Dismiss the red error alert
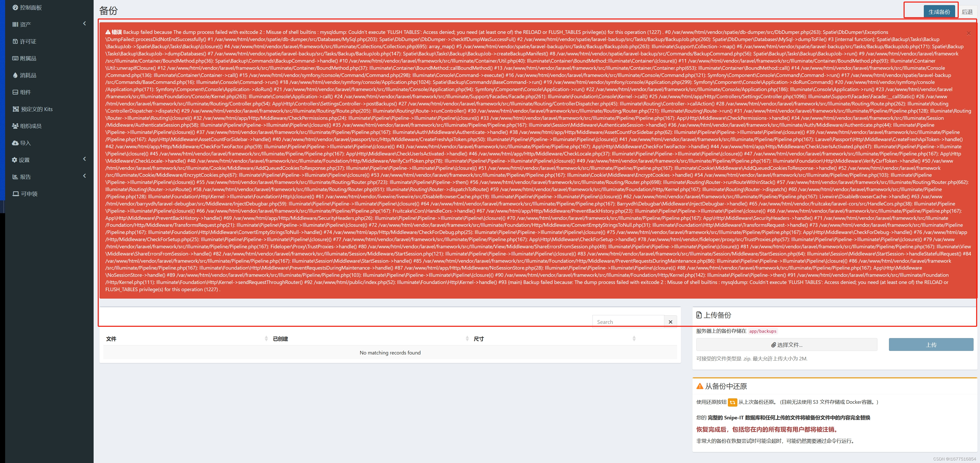This screenshot has height=463, width=980. 968,34
